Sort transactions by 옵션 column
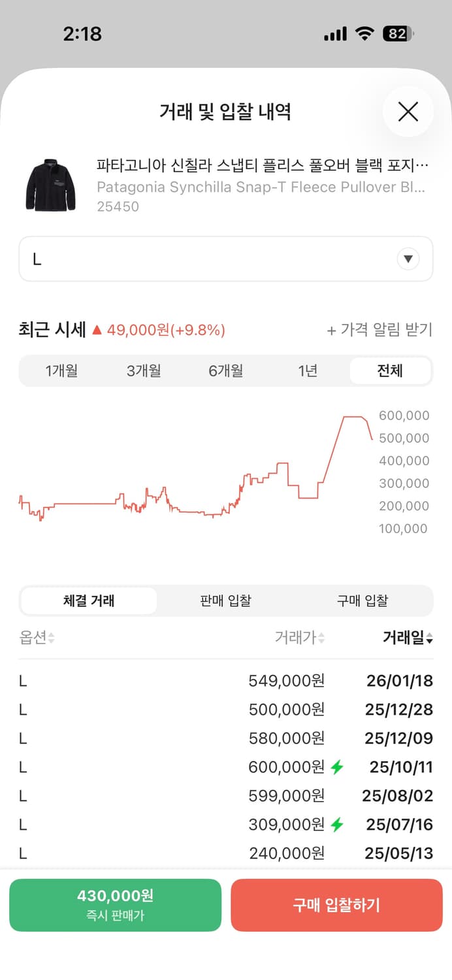The image size is (452, 980). (34, 638)
